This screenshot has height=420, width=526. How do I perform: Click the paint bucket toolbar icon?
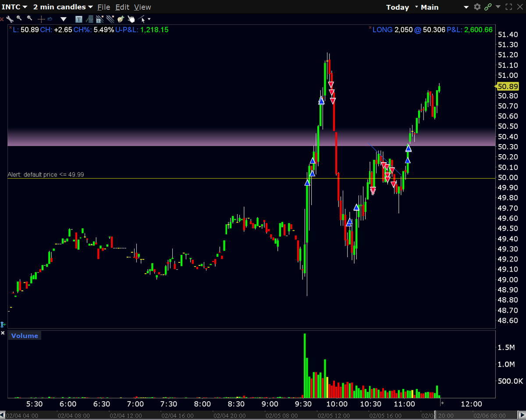pyautogui.click(x=121, y=19)
